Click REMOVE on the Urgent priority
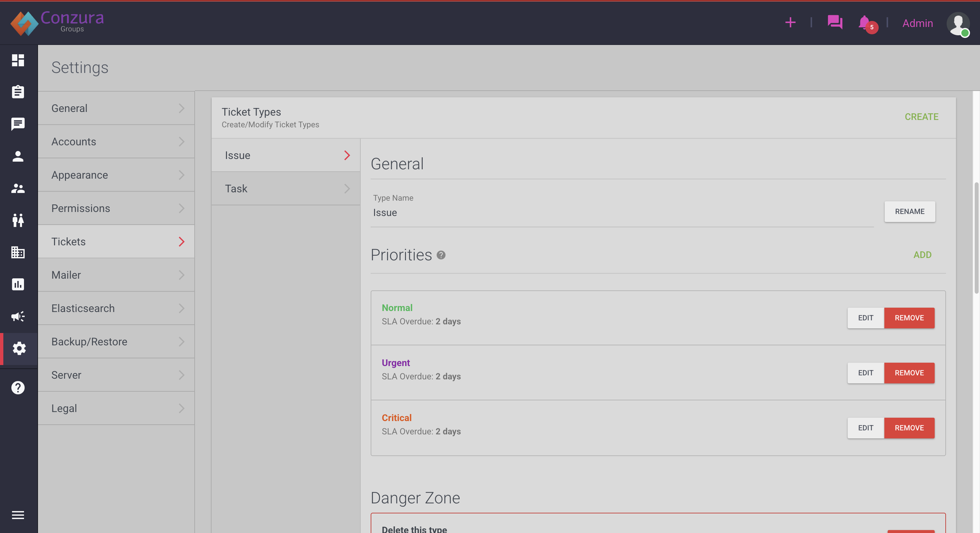This screenshot has height=533, width=980. pos(909,373)
